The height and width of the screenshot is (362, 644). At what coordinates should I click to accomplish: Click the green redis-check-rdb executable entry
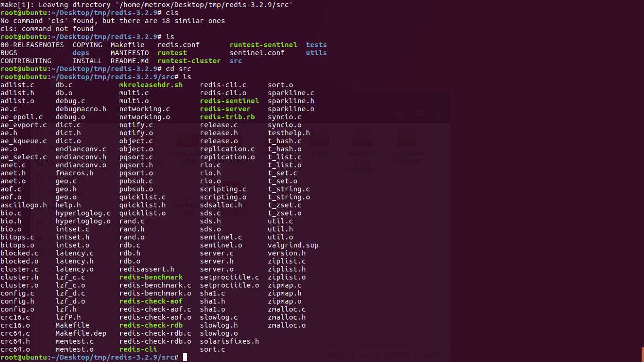151,325
